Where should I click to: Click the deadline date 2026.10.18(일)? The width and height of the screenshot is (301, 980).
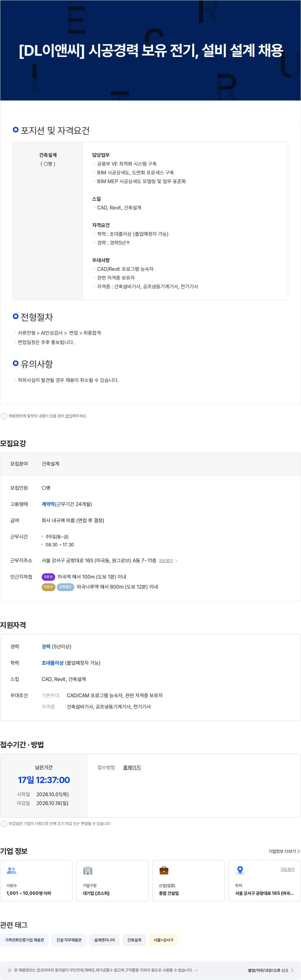(52, 803)
